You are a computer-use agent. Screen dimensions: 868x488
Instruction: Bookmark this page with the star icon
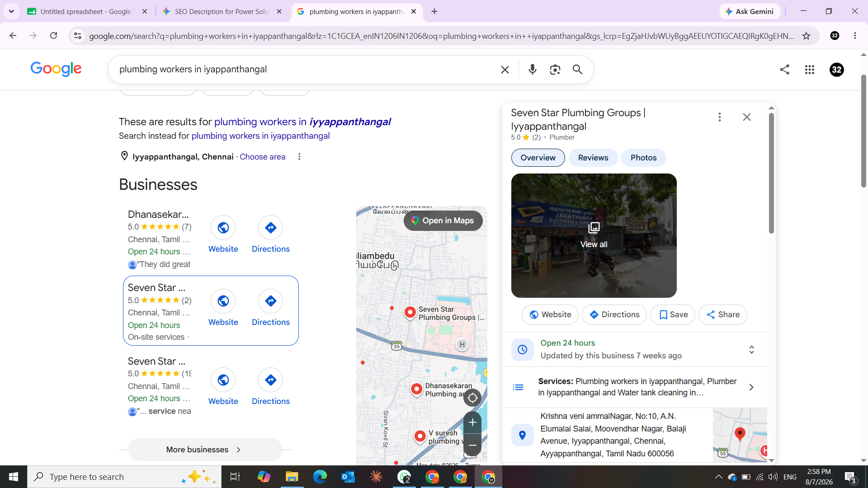pos(806,36)
